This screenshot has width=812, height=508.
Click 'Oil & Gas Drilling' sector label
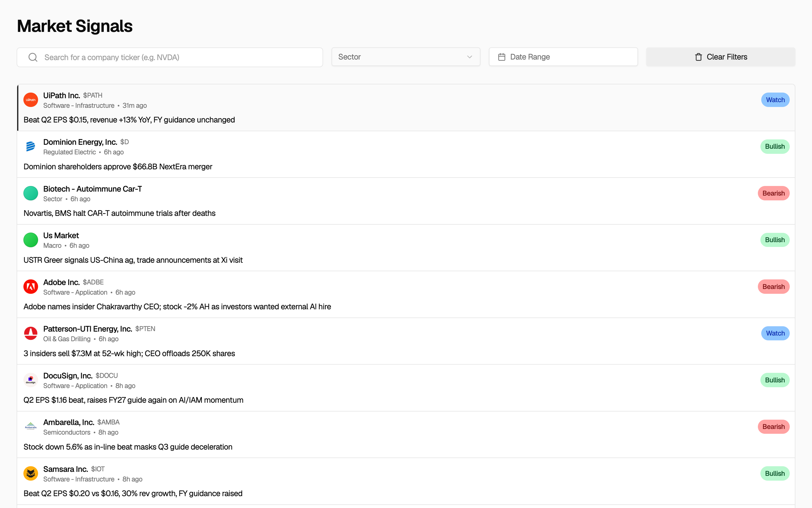click(67, 339)
